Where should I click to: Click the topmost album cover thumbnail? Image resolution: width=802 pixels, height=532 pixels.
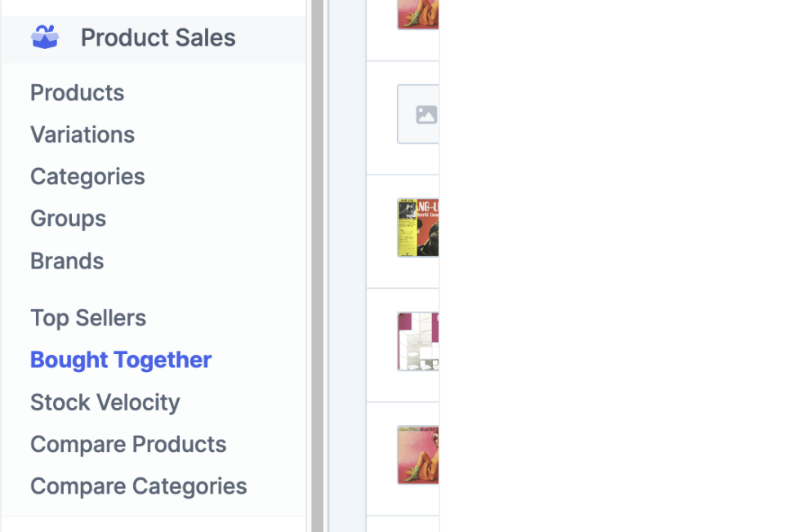tap(419, 14)
